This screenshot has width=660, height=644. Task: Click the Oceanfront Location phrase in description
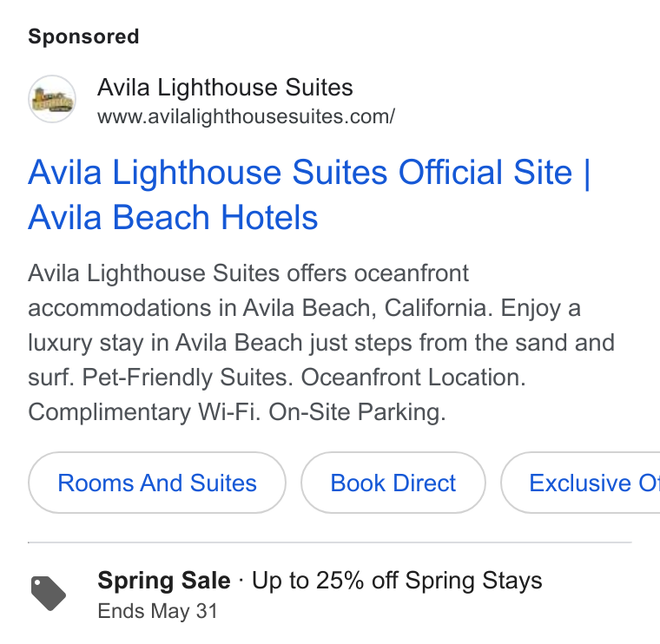tap(413, 378)
